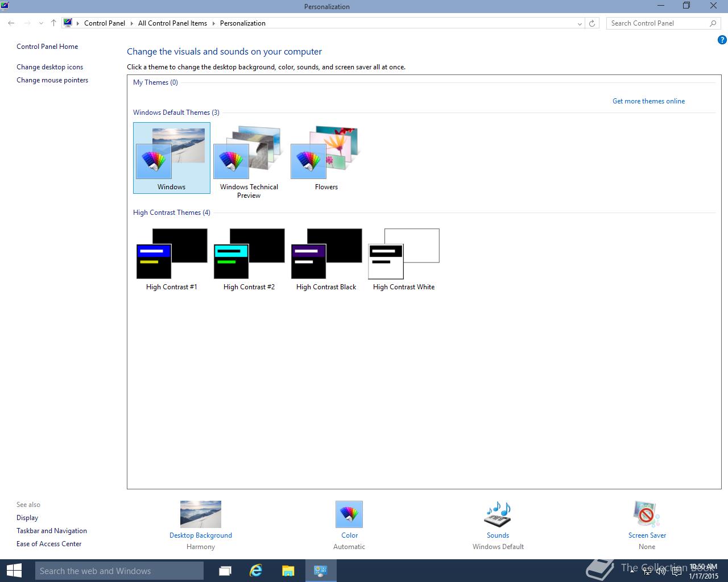Open Desktop Background settings icon
The height and width of the screenshot is (582, 728).
201,514
